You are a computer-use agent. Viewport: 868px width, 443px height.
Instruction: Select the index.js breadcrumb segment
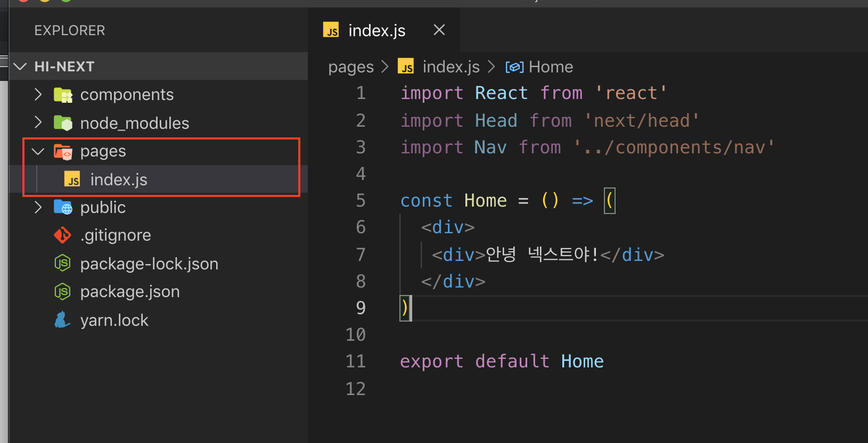pyautogui.click(x=451, y=67)
